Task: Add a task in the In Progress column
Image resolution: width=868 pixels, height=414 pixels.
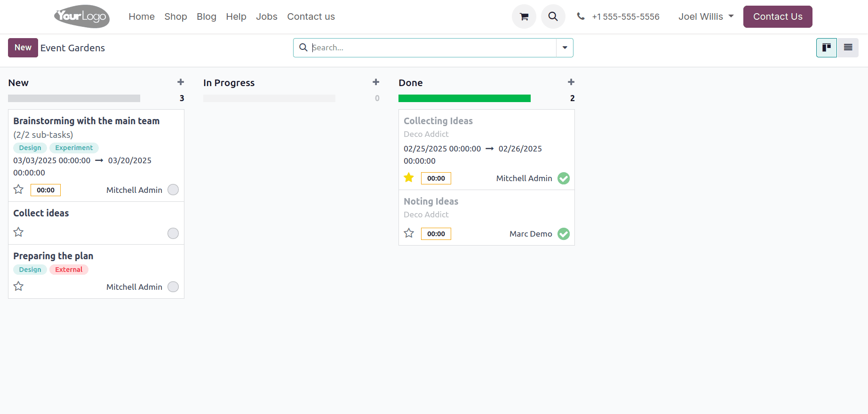Action: pyautogui.click(x=376, y=82)
